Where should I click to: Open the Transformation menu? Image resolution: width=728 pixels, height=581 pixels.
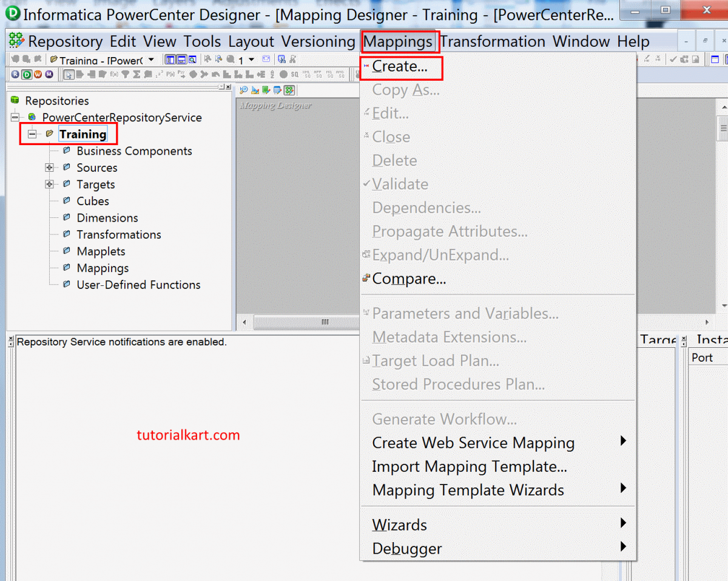click(493, 41)
